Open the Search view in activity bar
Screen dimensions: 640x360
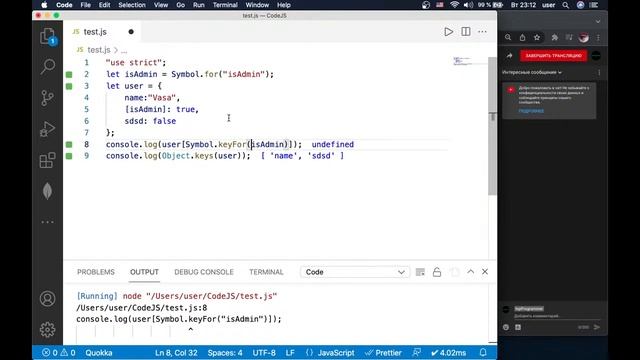click(47, 67)
